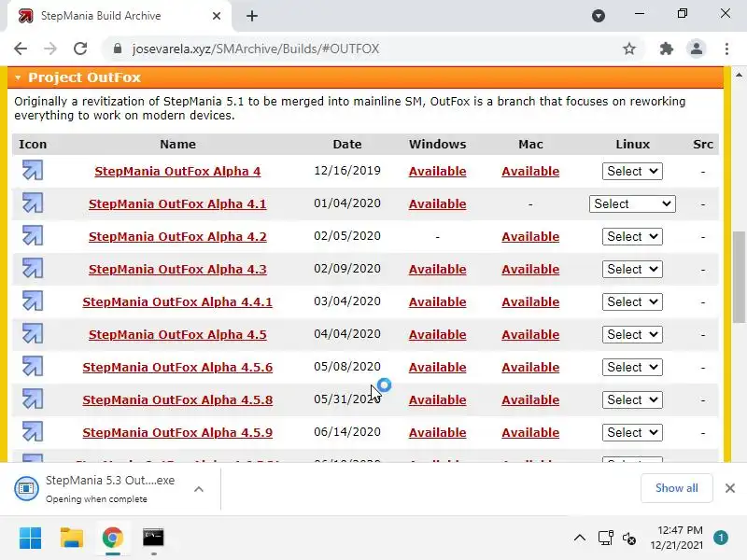Click the Windows column header
Image resolution: width=747 pixels, height=560 pixels.
click(437, 145)
